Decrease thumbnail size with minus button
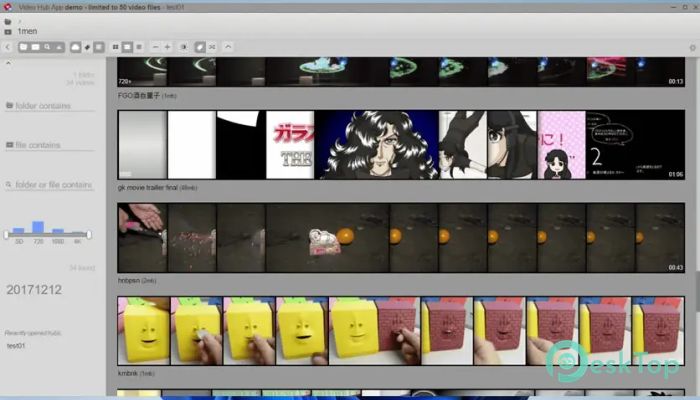 (155, 47)
